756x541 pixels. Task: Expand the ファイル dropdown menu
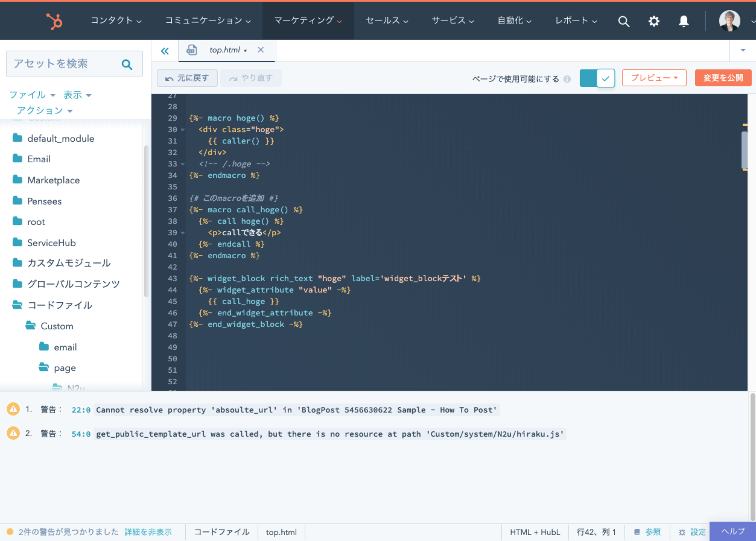(32, 95)
